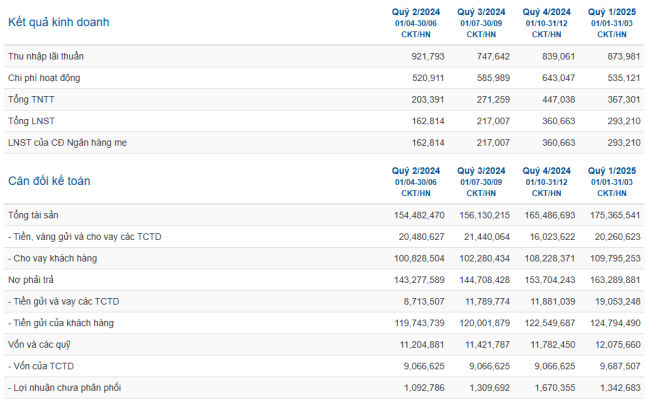
Task: Click the Tổng TNTT row label
Action: click(x=31, y=99)
